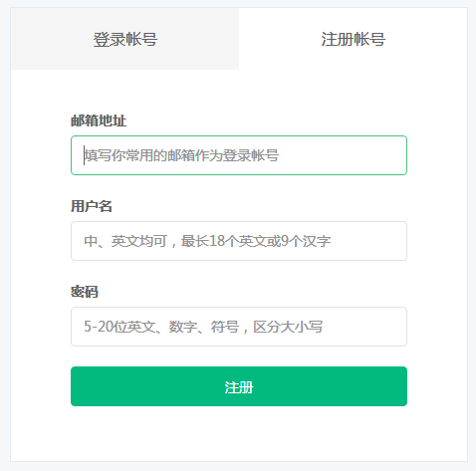Click the green-bordered email box

(x=239, y=155)
